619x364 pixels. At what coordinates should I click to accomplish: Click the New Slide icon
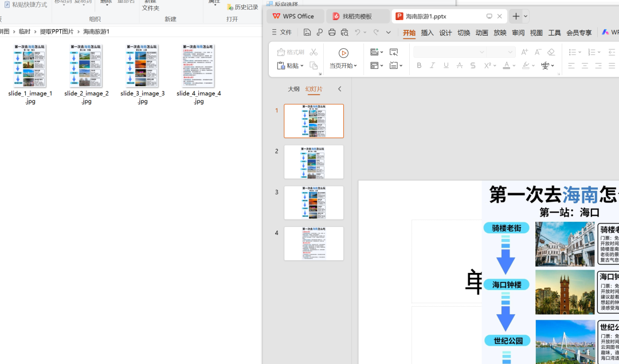point(374,52)
